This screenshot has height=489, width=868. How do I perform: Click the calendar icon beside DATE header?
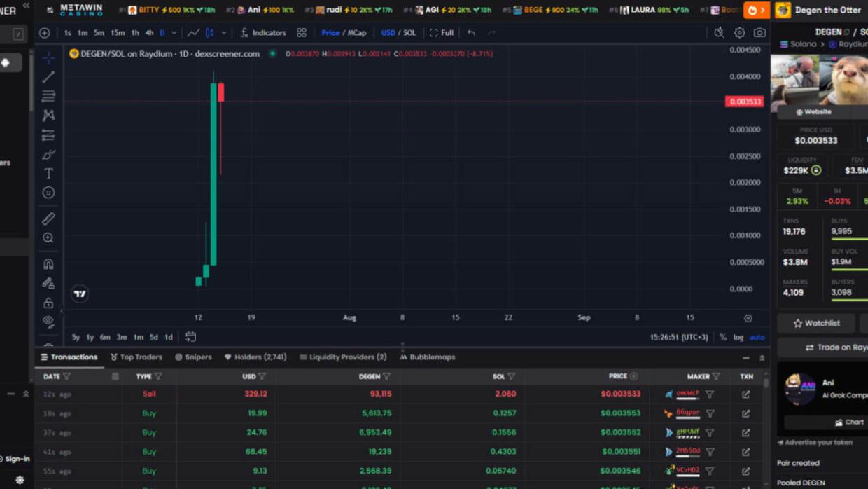pyautogui.click(x=115, y=376)
